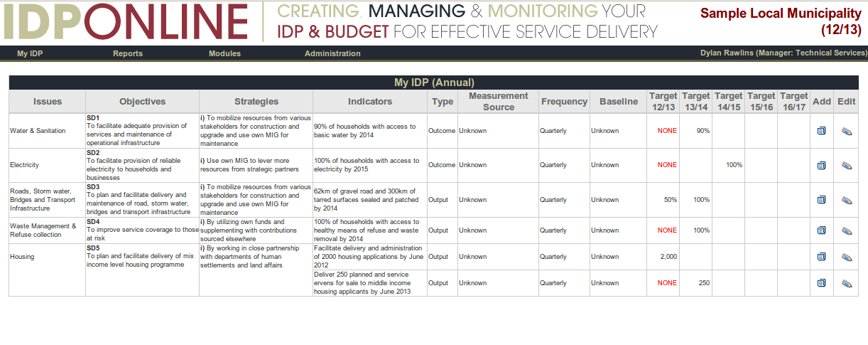This screenshot has width=868, height=345.
Task: Click the Target 15/16 column header
Action: 761,102
